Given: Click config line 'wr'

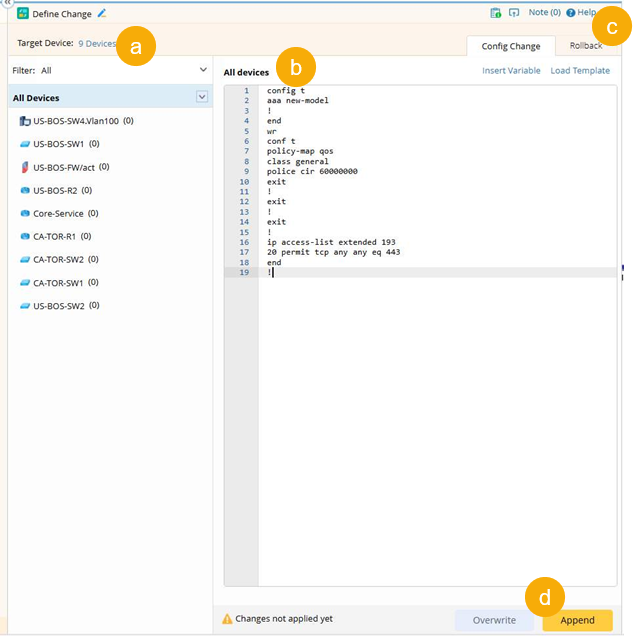Looking at the screenshot, I should pyautogui.click(x=271, y=131).
